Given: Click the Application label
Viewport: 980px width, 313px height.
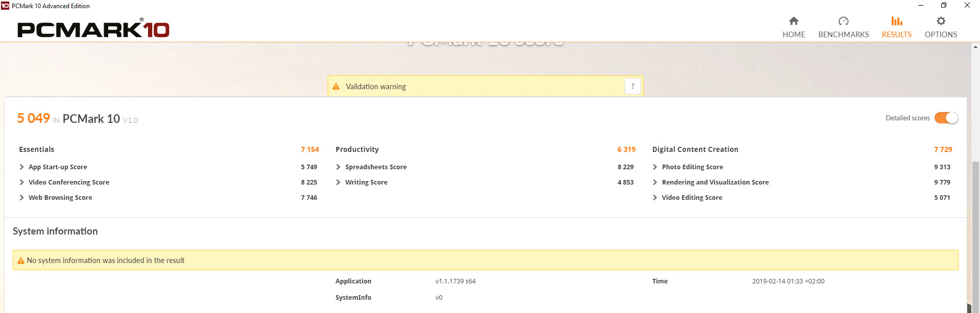Looking at the screenshot, I should click(353, 281).
